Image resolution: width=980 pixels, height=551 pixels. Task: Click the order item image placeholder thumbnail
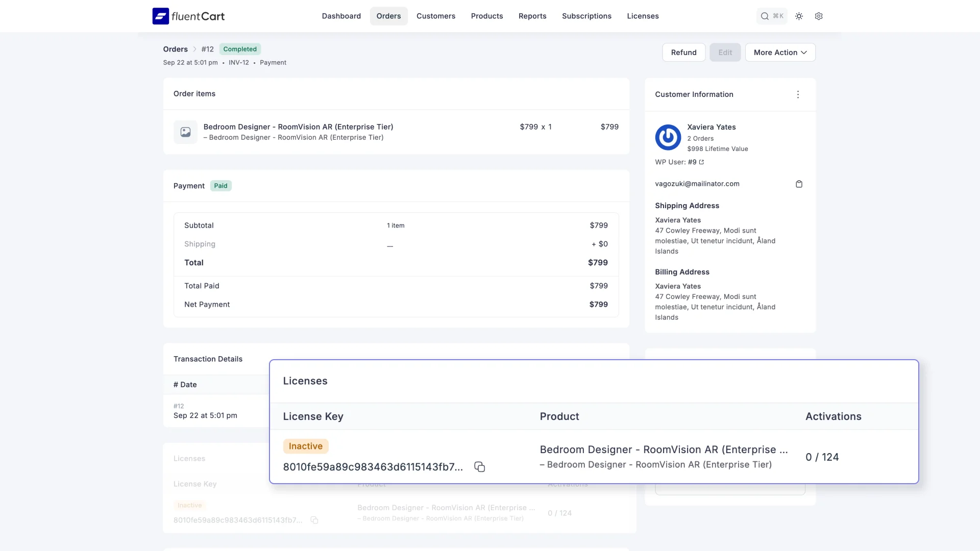point(185,132)
